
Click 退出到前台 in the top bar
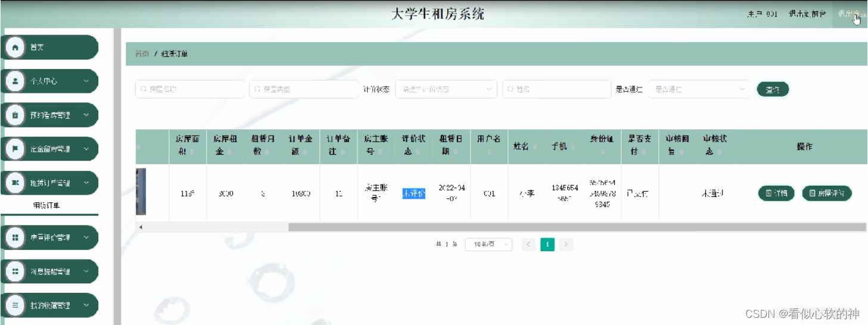(x=807, y=14)
